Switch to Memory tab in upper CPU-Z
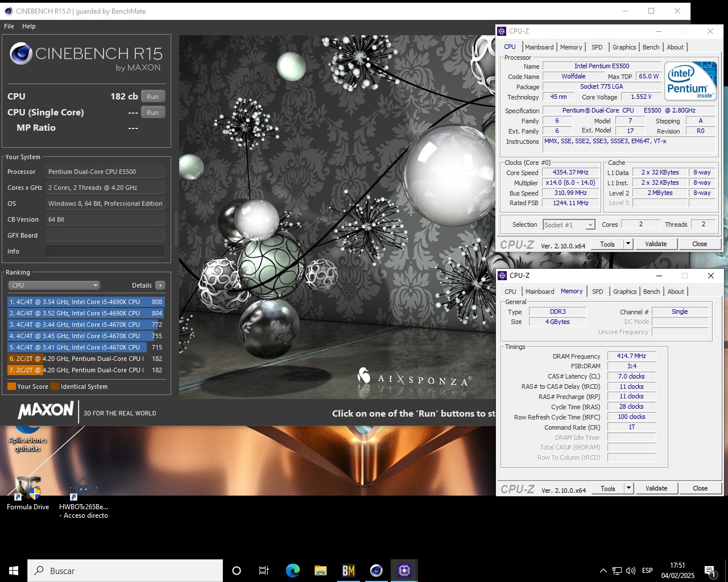 tap(570, 47)
